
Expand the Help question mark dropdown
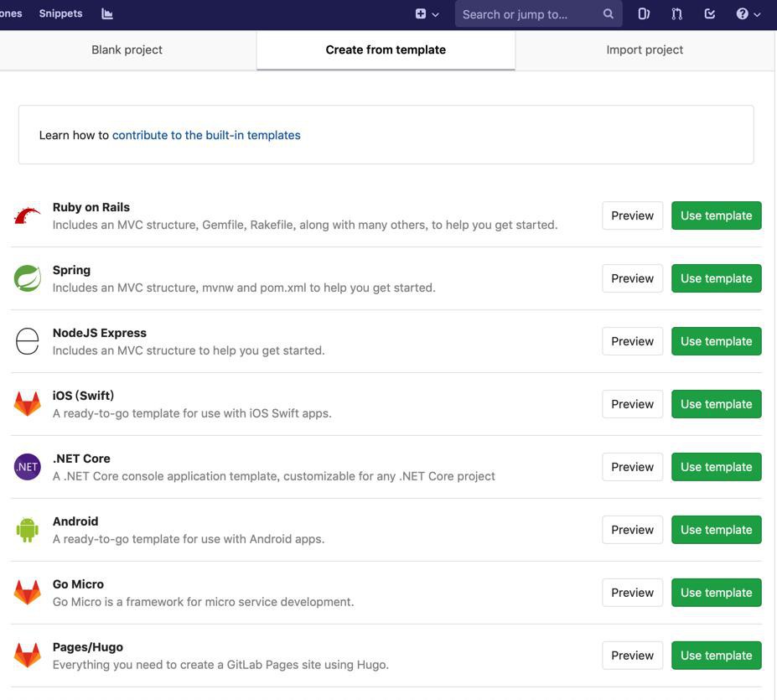coord(748,14)
